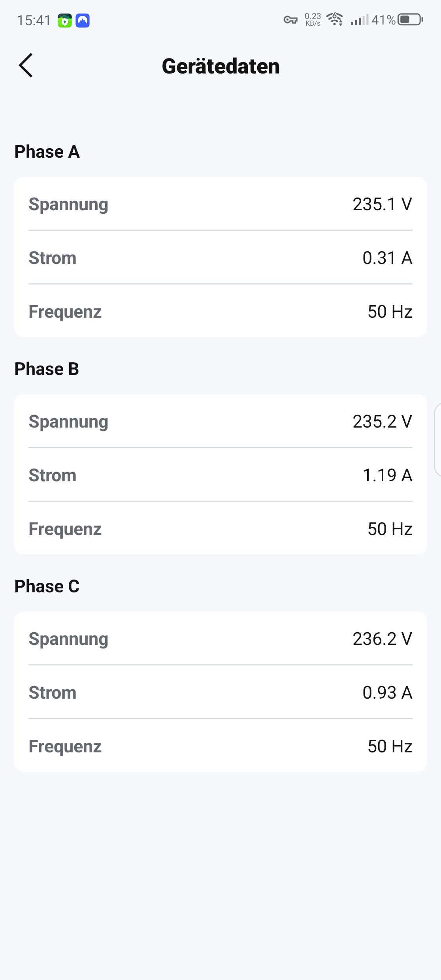Tap the Wi-Fi status icon
Image resolution: width=441 pixels, height=980 pixels.
tap(335, 19)
